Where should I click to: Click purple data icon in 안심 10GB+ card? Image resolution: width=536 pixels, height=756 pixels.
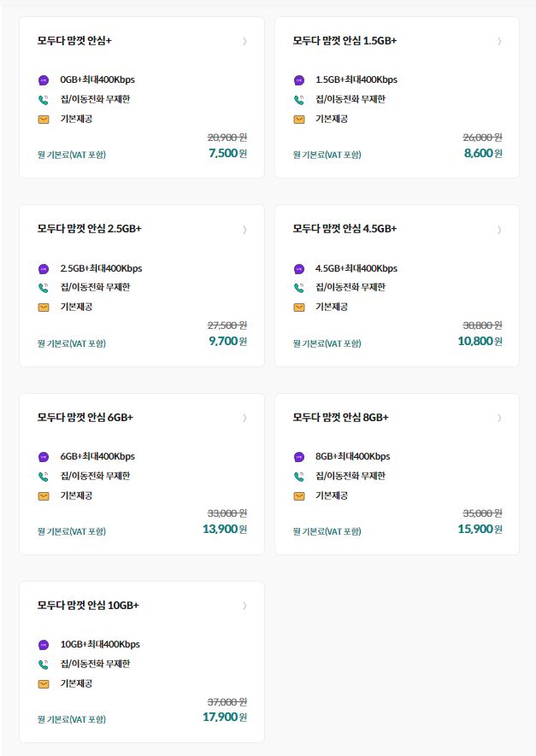point(44,645)
